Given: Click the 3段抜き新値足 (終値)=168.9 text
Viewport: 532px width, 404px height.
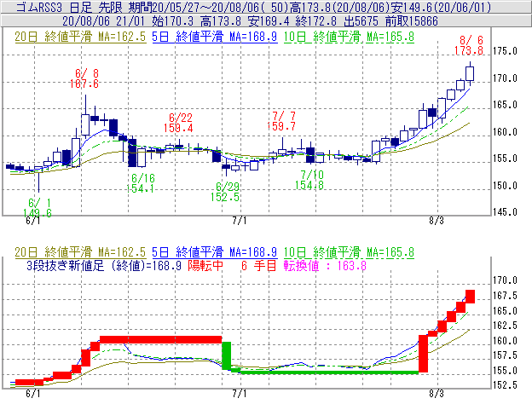Looking at the screenshot, I should (104, 266).
